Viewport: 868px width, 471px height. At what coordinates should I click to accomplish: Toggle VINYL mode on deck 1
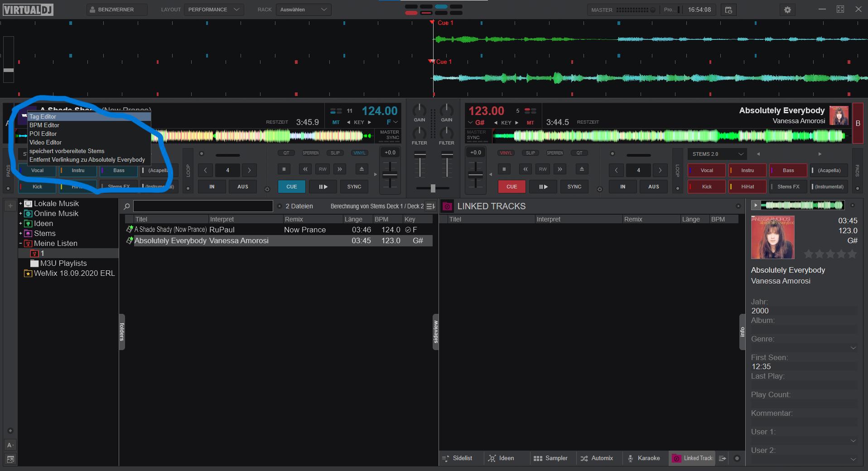click(x=360, y=153)
